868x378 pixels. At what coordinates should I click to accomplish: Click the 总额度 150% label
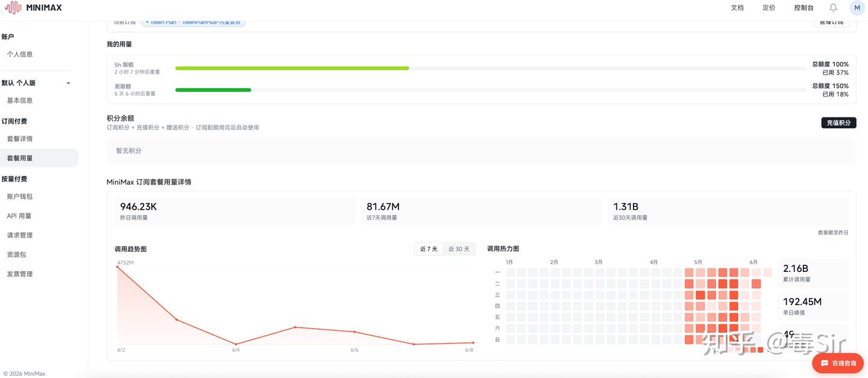(x=830, y=86)
